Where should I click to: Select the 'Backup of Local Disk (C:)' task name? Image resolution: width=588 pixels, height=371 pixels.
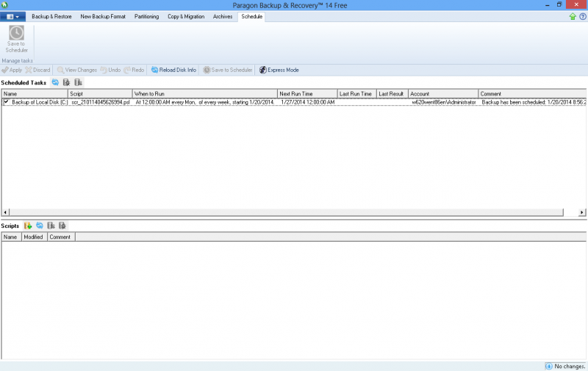point(40,102)
